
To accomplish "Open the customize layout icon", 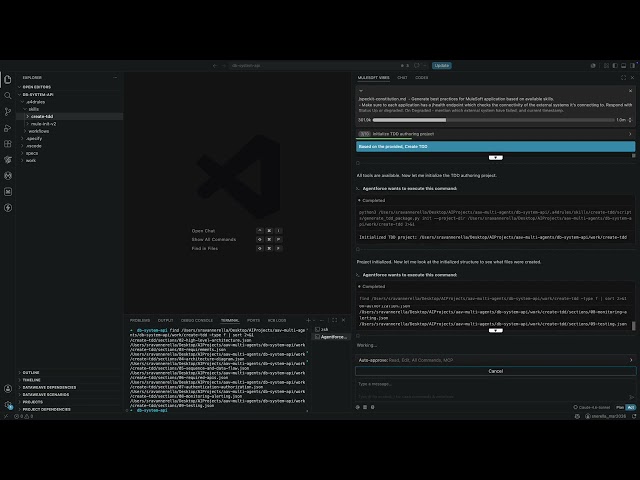I will (x=606, y=66).
